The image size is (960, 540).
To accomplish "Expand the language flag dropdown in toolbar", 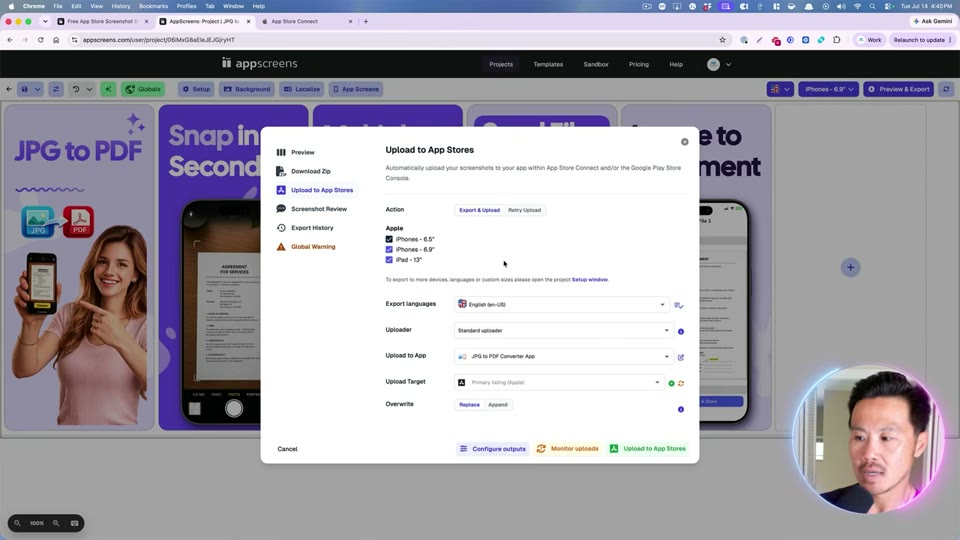I will coord(780,89).
